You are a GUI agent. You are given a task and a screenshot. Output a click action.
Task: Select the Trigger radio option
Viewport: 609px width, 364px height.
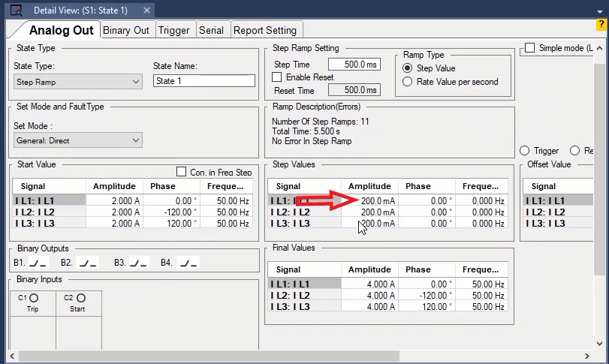tap(524, 151)
